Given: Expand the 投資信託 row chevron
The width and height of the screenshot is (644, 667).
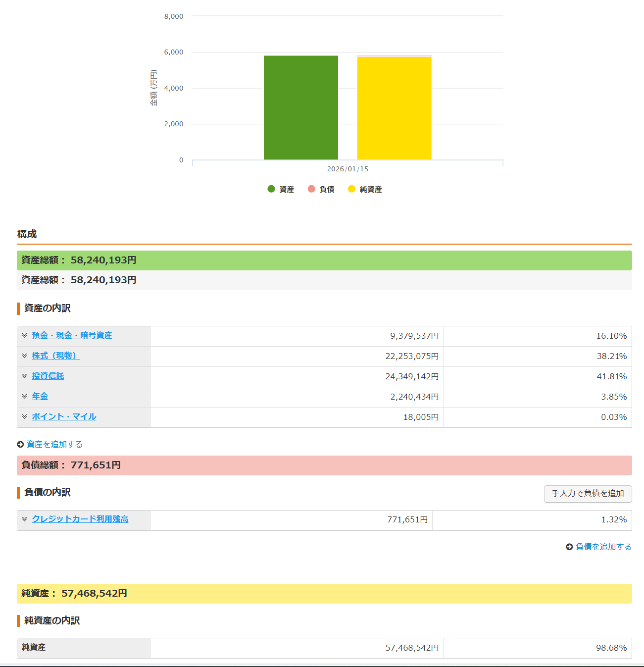Looking at the screenshot, I should pyautogui.click(x=24, y=376).
